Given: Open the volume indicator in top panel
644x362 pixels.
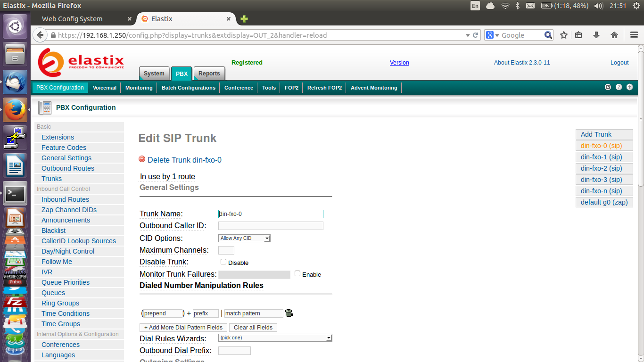Looking at the screenshot, I should click(x=599, y=6).
